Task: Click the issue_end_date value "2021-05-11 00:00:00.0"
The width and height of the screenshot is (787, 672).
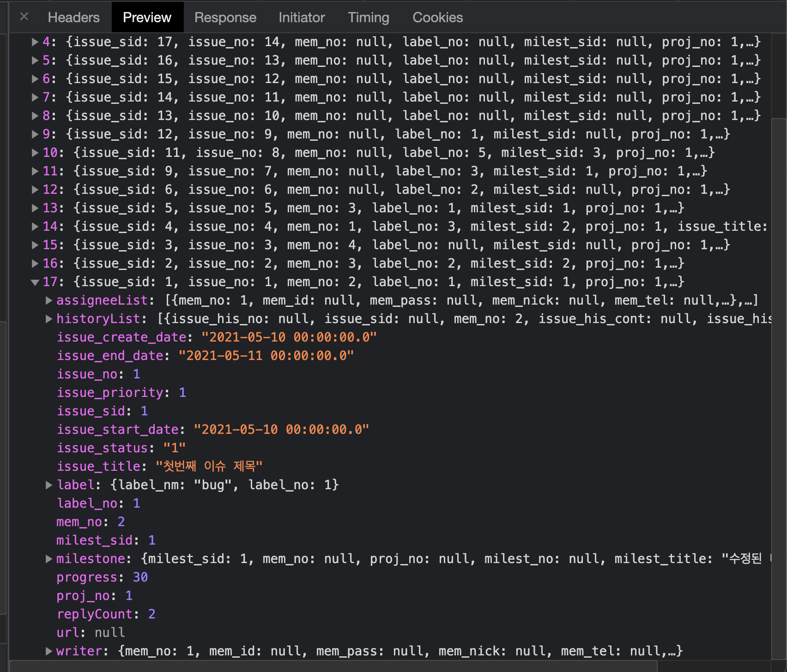Action: 266,356
